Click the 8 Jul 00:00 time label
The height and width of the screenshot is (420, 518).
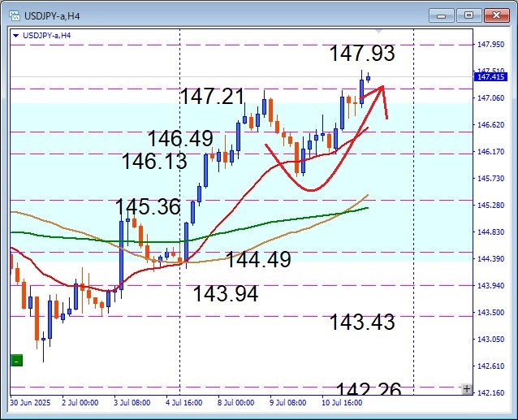(x=236, y=403)
